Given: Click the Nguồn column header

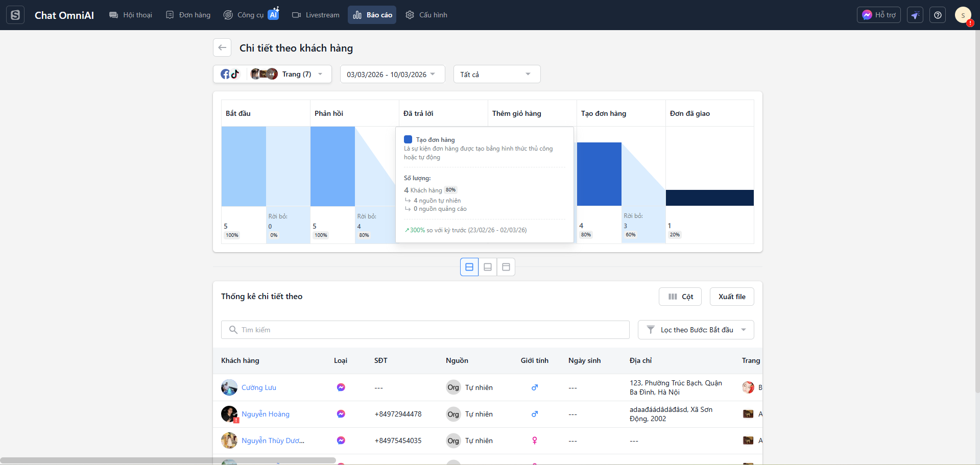Looking at the screenshot, I should (457, 360).
